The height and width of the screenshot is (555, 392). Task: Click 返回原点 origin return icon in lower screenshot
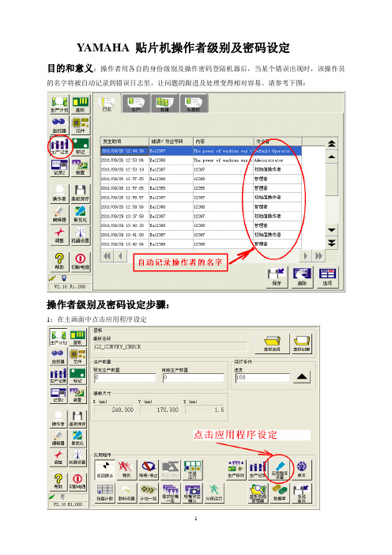105,470
